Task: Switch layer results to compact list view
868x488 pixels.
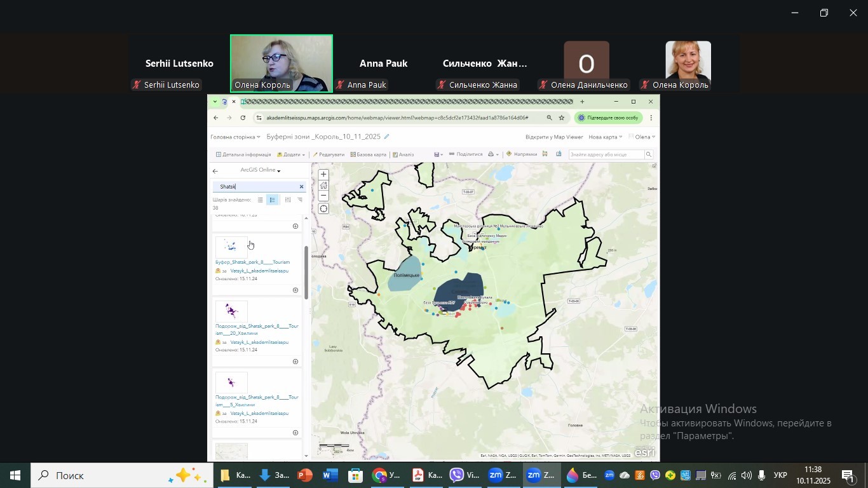Action: pos(260,200)
